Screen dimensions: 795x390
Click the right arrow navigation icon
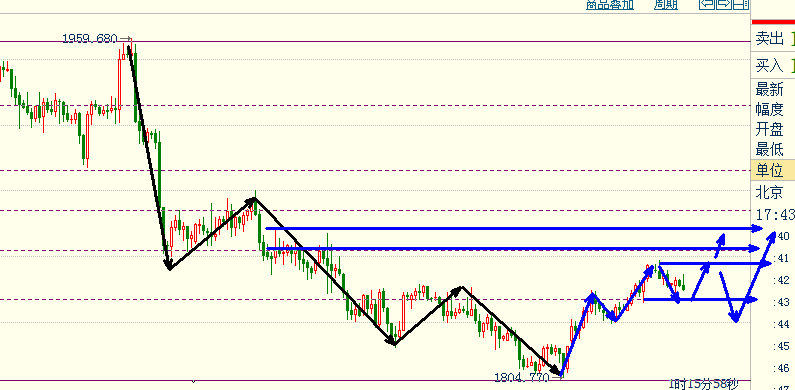(x=723, y=5)
